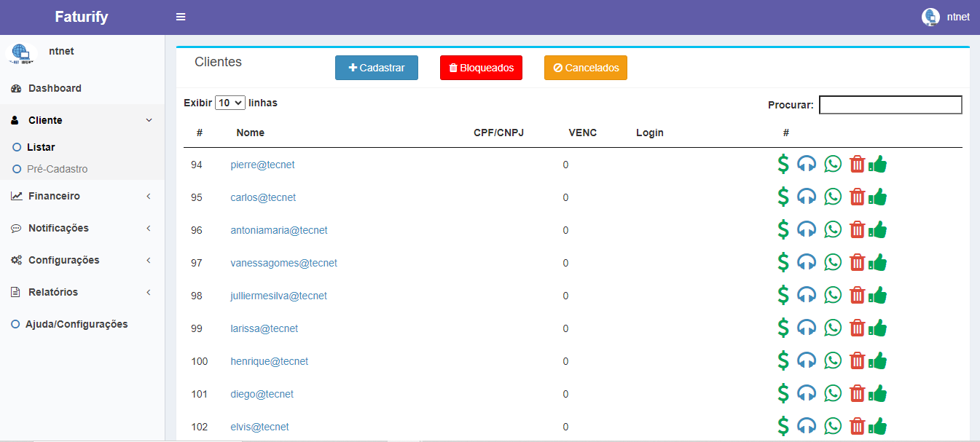Open WhatsApp icon for henrique@tecnet

tap(833, 361)
